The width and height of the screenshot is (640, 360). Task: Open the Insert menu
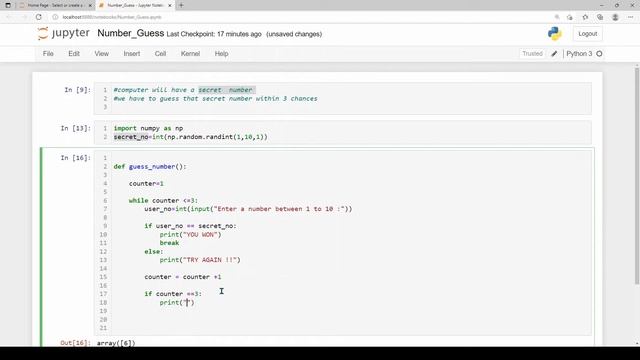pos(132,54)
